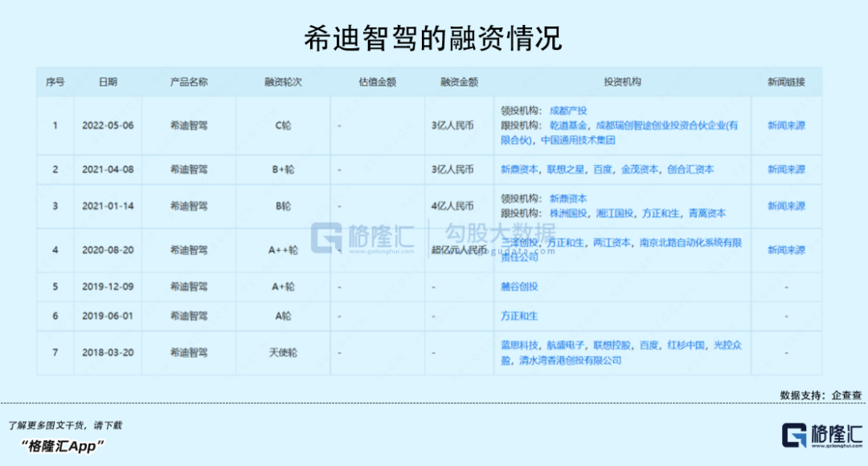Click investor link 航盛电子

coord(566,345)
